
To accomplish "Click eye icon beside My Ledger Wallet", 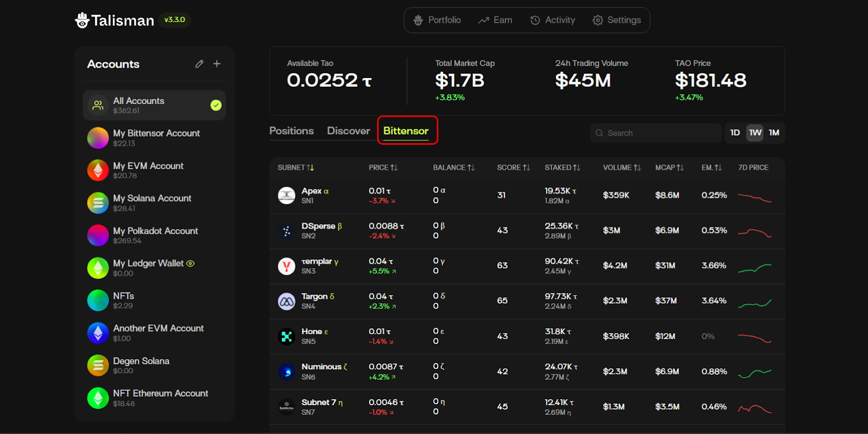I will point(190,264).
